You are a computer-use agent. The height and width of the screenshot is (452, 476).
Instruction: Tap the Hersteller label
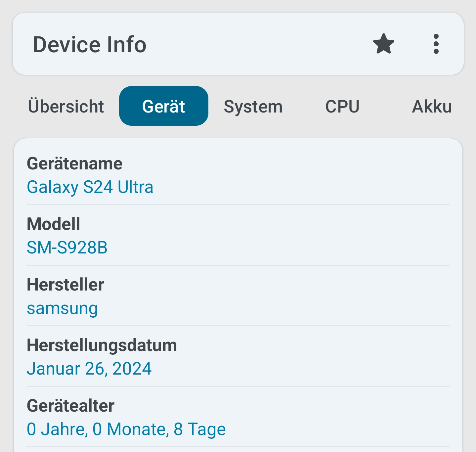65,285
